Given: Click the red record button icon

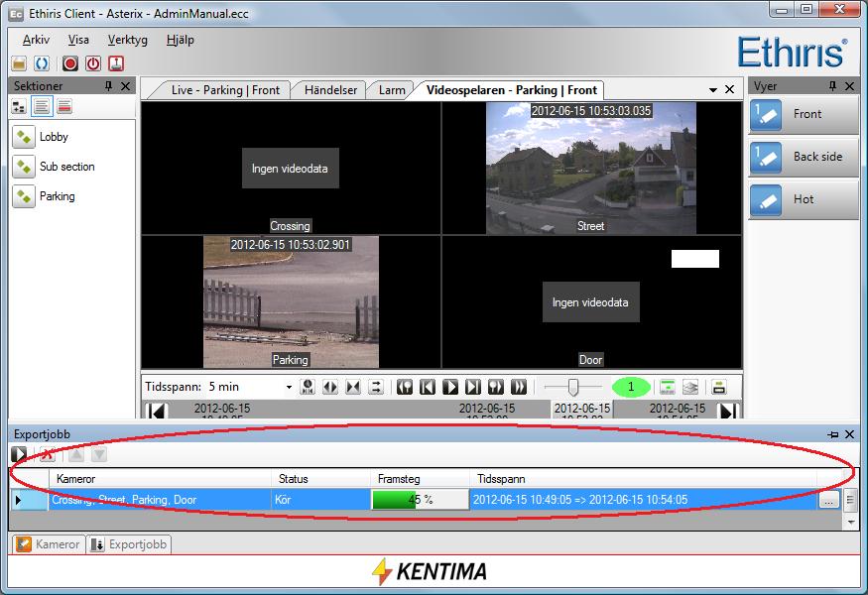Looking at the screenshot, I should point(70,63).
